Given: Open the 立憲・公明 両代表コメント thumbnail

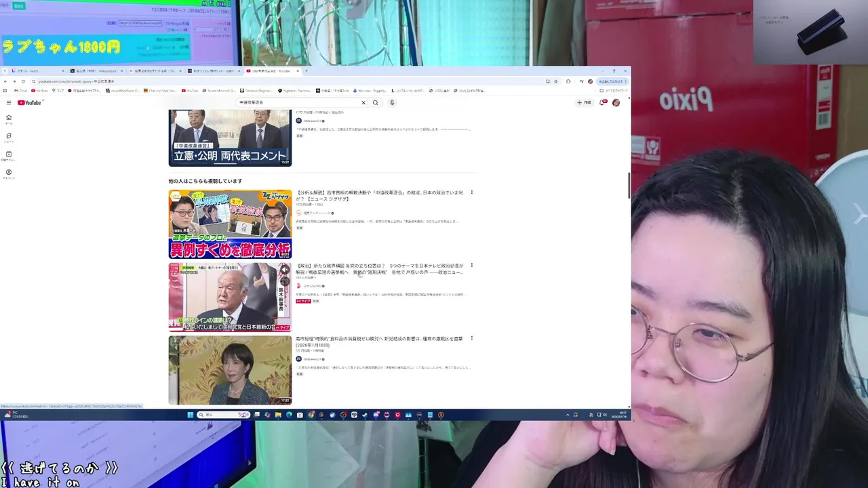Looking at the screenshot, I should pyautogui.click(x=230, y=138).
